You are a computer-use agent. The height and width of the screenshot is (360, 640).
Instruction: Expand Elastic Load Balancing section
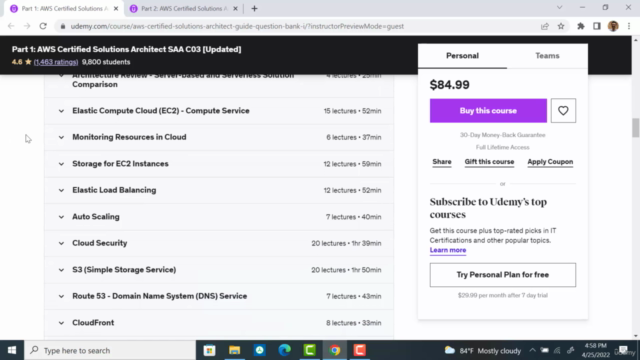(61, 191)
